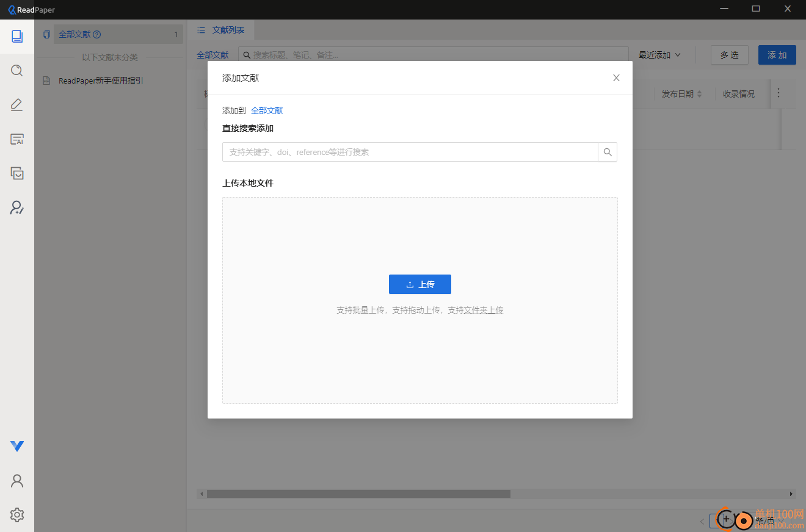Viewport: 806px width, 532px height.
Task: Open the settings gear in the sidebar
Action: [x=17, y=515]
